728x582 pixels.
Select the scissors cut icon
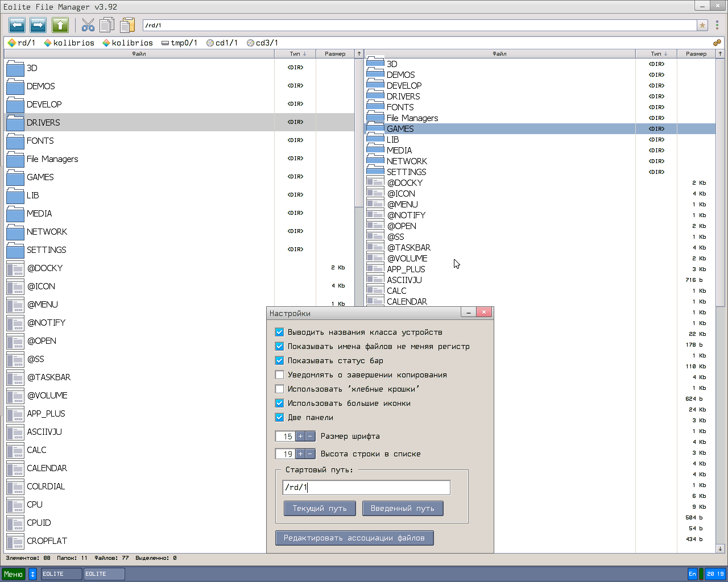(x=88, y=25)
